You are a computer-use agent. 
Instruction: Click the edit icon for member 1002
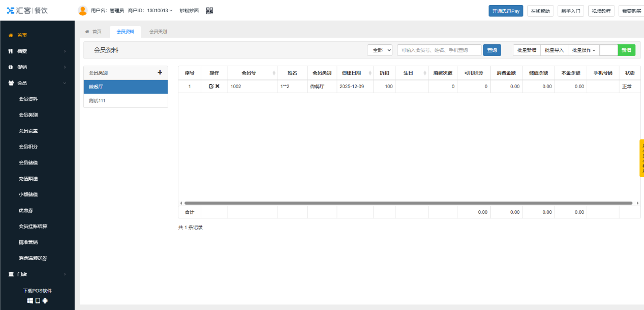[211, 87]
